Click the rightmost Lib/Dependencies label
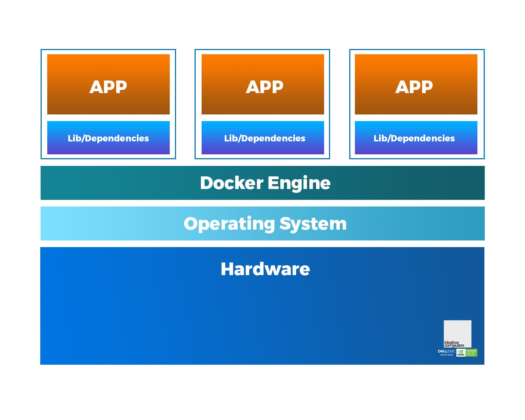 point(415,138)
